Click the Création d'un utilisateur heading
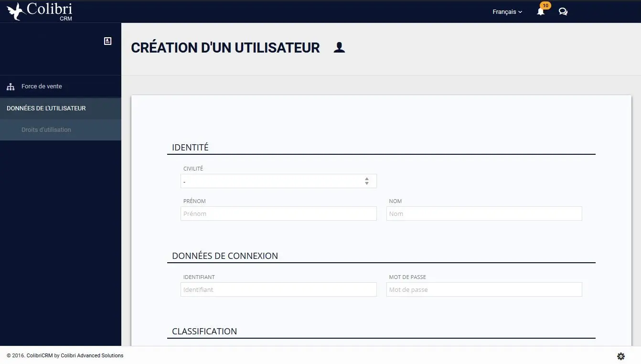The image size is (641, 364). click(225, 48)
